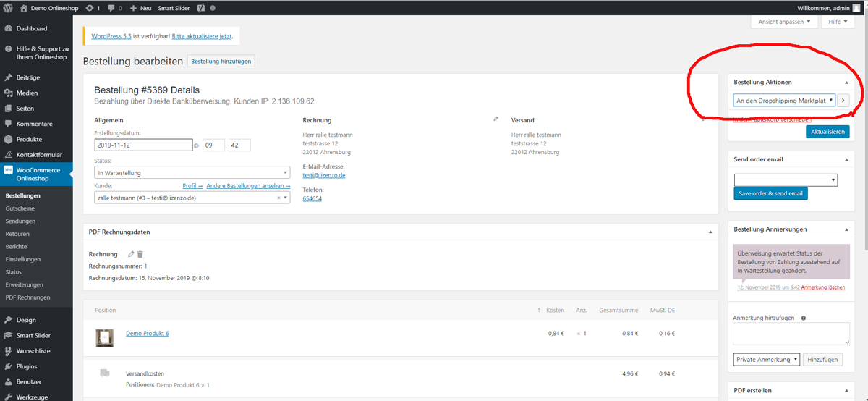Click the Benutzer icon in sidebar
Screen dimensions: 868x401
pos(8,381)
